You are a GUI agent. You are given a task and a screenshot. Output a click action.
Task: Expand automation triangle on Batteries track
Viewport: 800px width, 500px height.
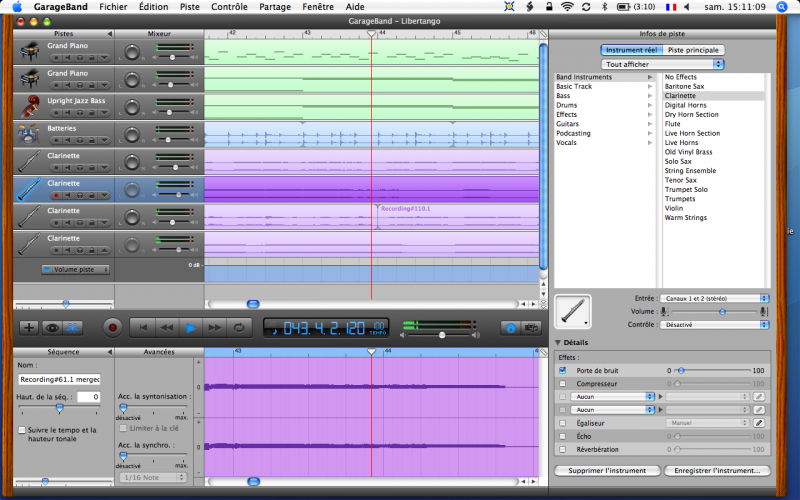[x=104, y=140]
